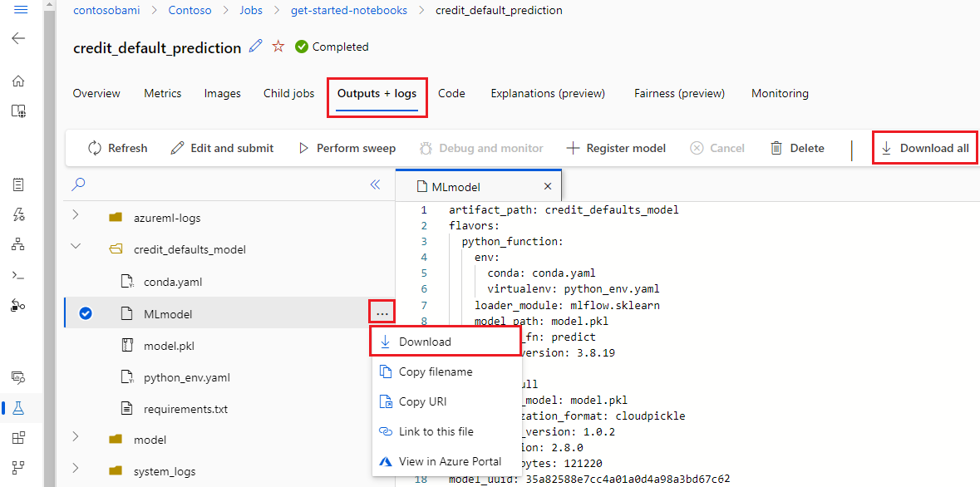Close the MLmodel file tab

click(x=548, y=187)
